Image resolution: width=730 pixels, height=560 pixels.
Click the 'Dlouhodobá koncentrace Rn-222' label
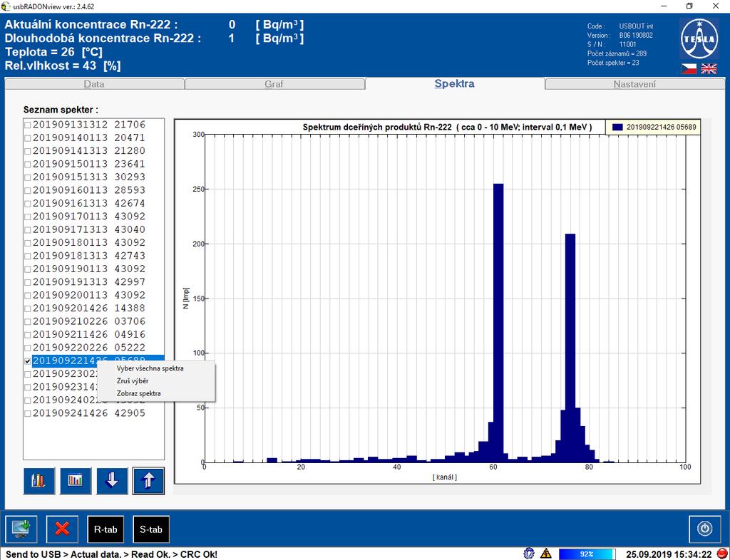[x=103, y=38]
